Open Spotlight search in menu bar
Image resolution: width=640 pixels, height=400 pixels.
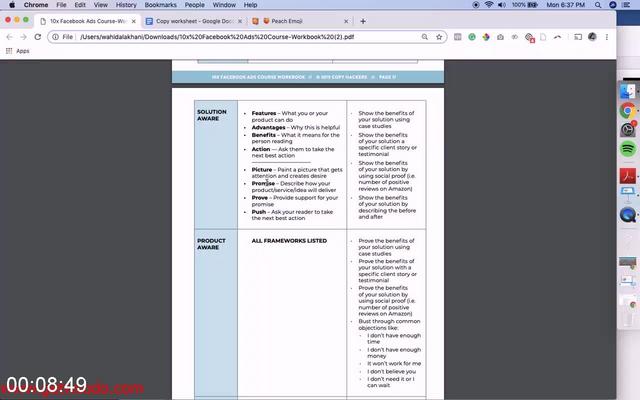(598, 5)
